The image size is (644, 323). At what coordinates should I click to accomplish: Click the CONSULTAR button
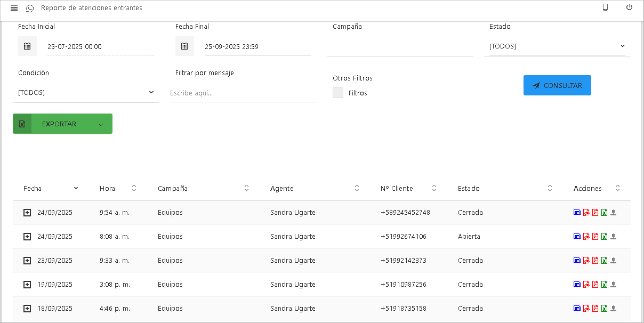click(x=557, y=85)
